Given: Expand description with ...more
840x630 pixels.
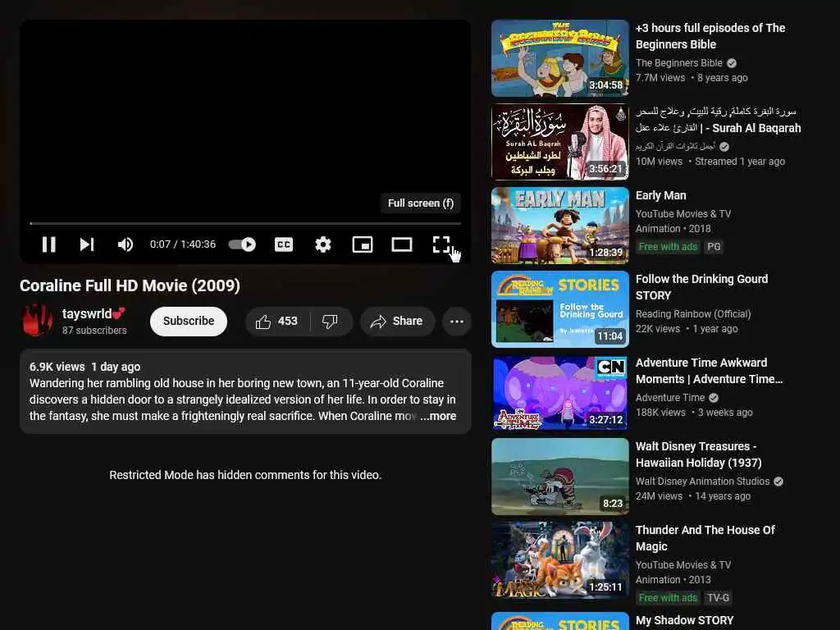Looking at the screenshot, I should (438, 416).
